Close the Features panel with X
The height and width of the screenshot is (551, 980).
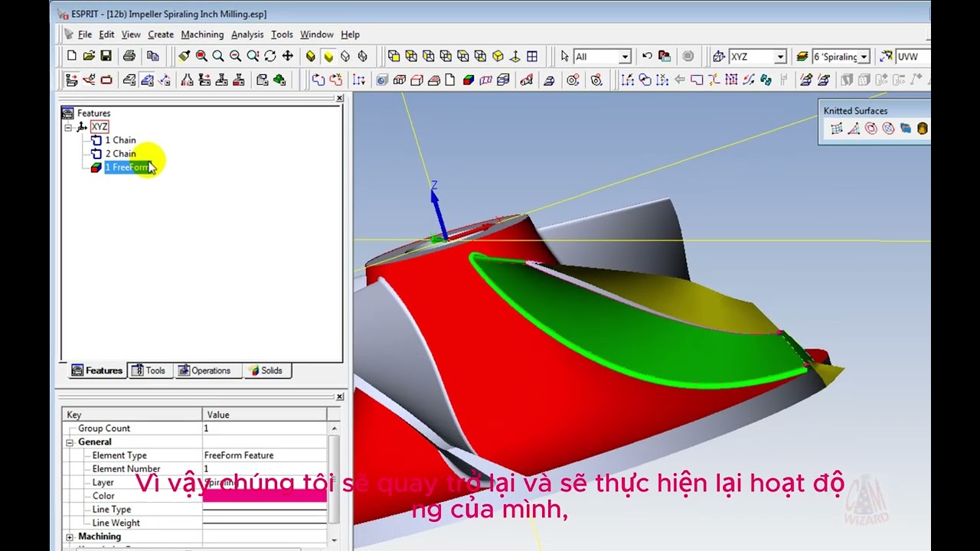pos(340,98)
